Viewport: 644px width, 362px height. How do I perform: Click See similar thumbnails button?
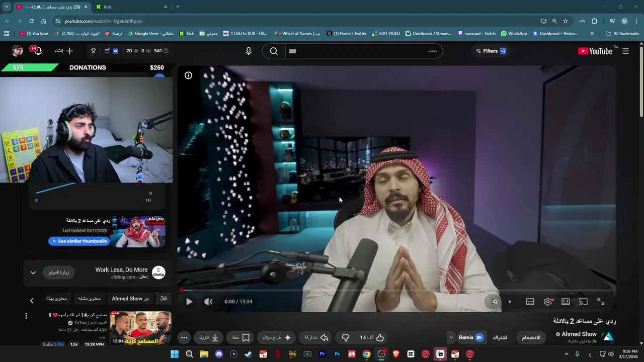(79, 241)
